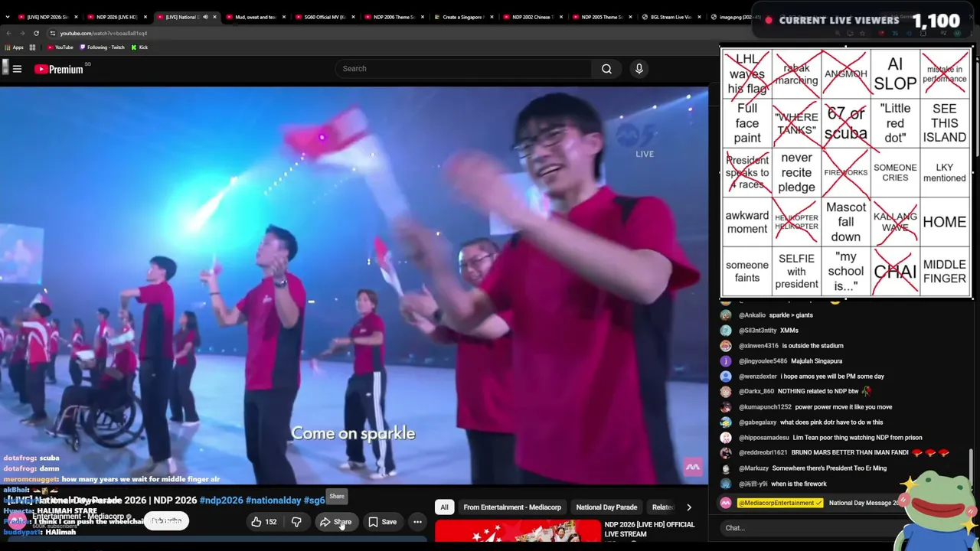Click the 'Mascot fall down' bingo square
Viewport: 980px width, 551px height.
[846, 222]
